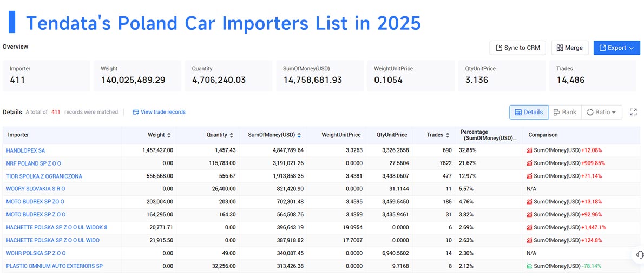Open importer MOTO BUDREX SP Z O O
The width and height of the screenshot is (644, 276).
pos(36,214)
